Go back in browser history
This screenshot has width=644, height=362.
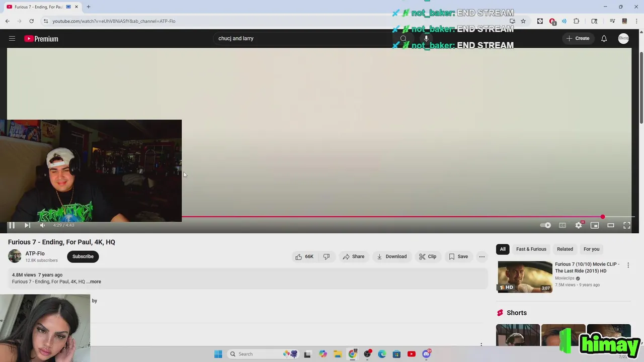(x=7, y=21)
